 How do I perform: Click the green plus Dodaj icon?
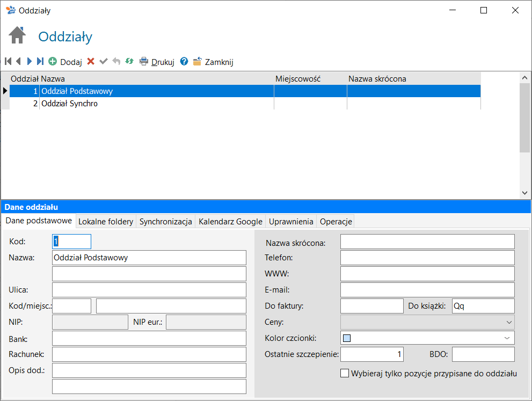(x=53, y=61)
